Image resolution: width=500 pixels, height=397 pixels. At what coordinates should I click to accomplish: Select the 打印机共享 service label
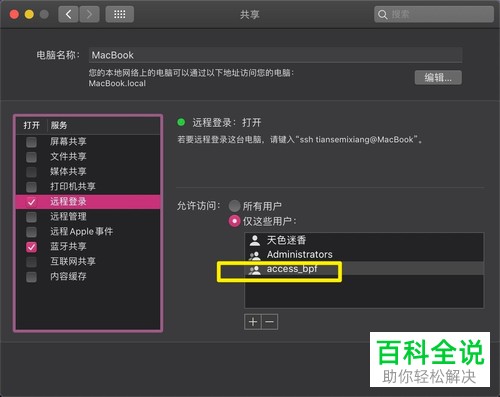click(x=73, y=187)
